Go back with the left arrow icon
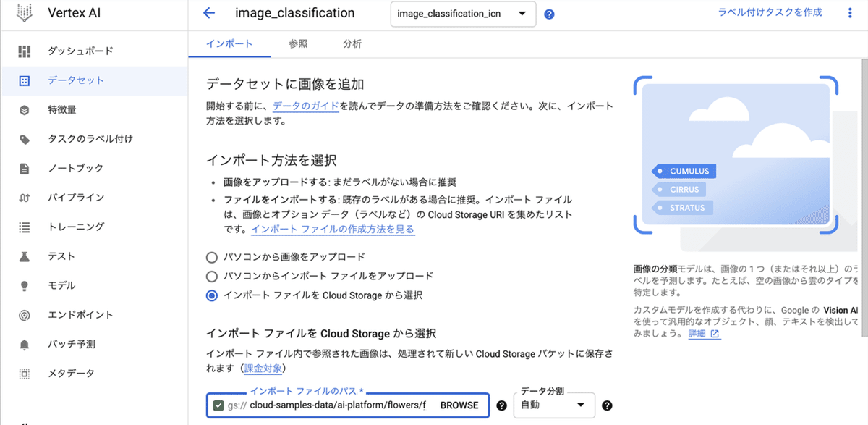 click(209, 13)
